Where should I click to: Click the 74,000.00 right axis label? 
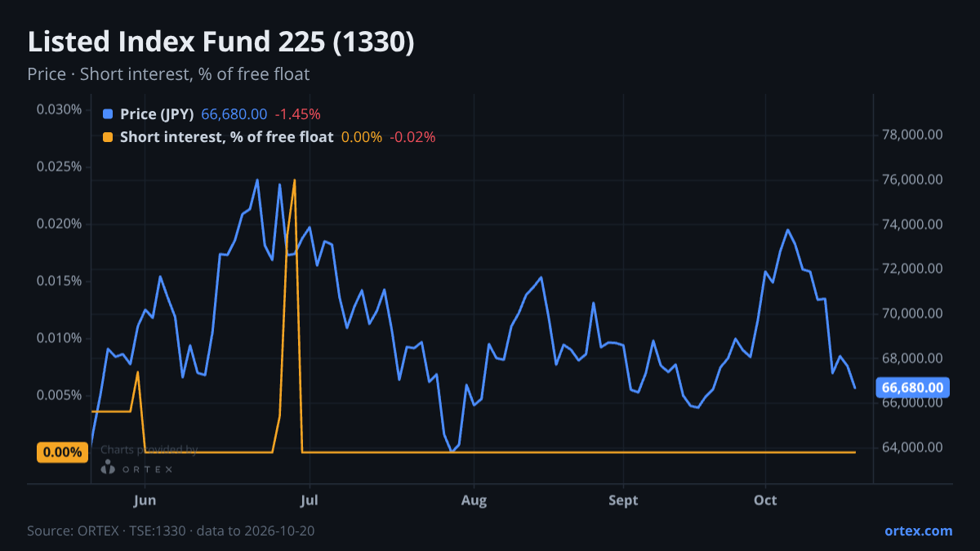[914, 224]
